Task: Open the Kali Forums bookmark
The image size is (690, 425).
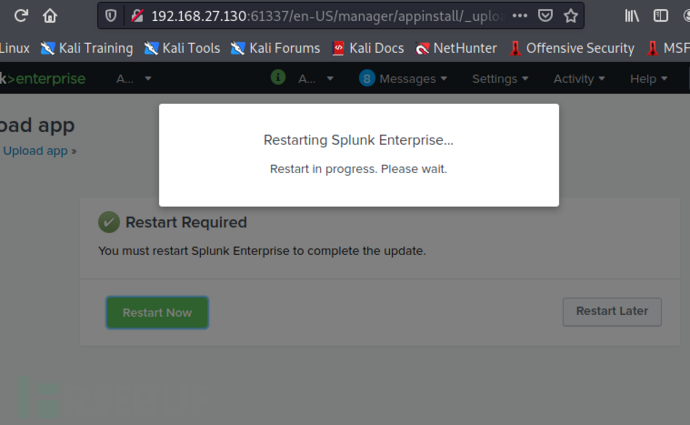Action: pos(275,48)
